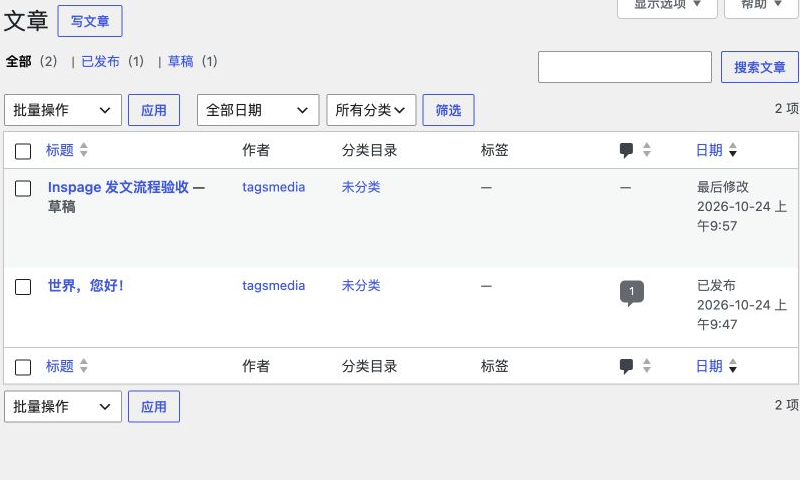Show 全部 posts filter
Screen dimensions: 800x480
tap(18, 62)
